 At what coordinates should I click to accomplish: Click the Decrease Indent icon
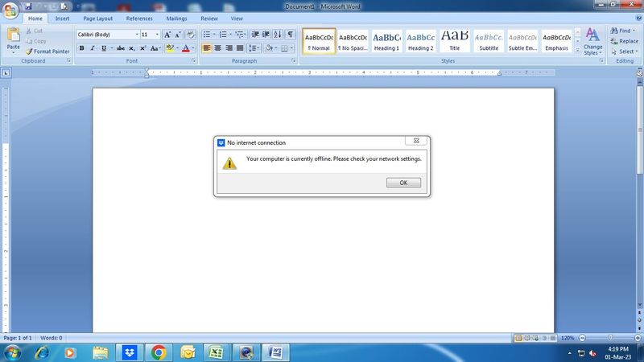coord(255,34)
